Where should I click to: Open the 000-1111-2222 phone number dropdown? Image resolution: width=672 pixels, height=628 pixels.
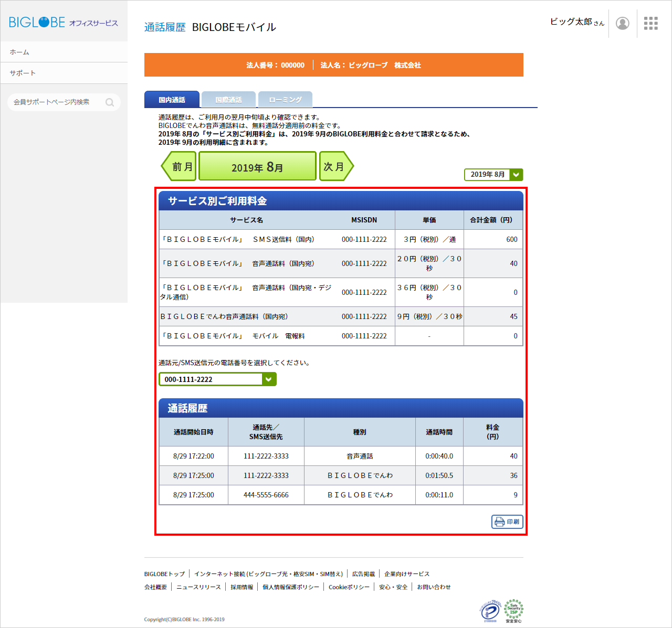[x=217, y=379]
